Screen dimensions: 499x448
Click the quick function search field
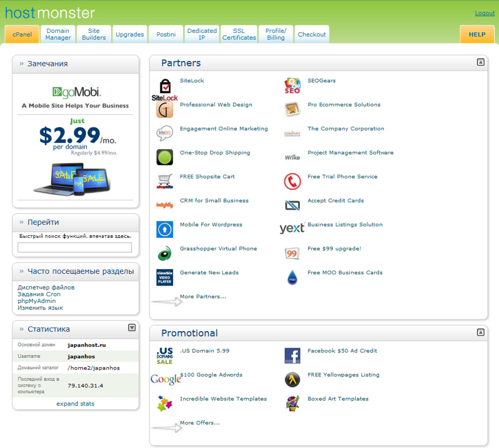tap(75, 247)
